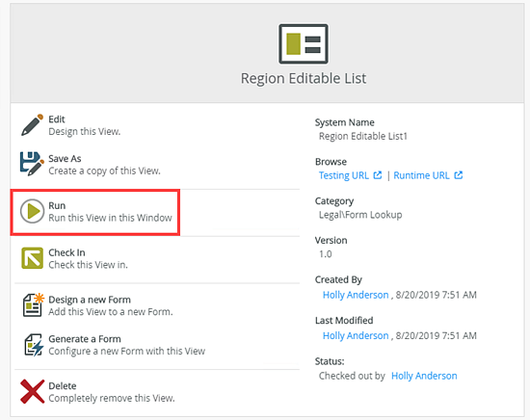Click the red Delete X icon

point(32,392)
